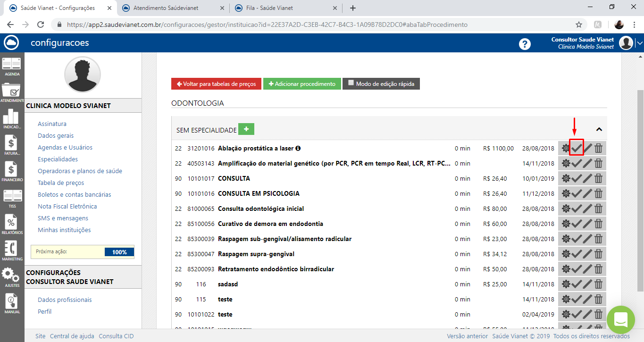Open Especialidades in the sidebar menu
The width and height of the screenshot is (644, 342).
coord(58,159)
